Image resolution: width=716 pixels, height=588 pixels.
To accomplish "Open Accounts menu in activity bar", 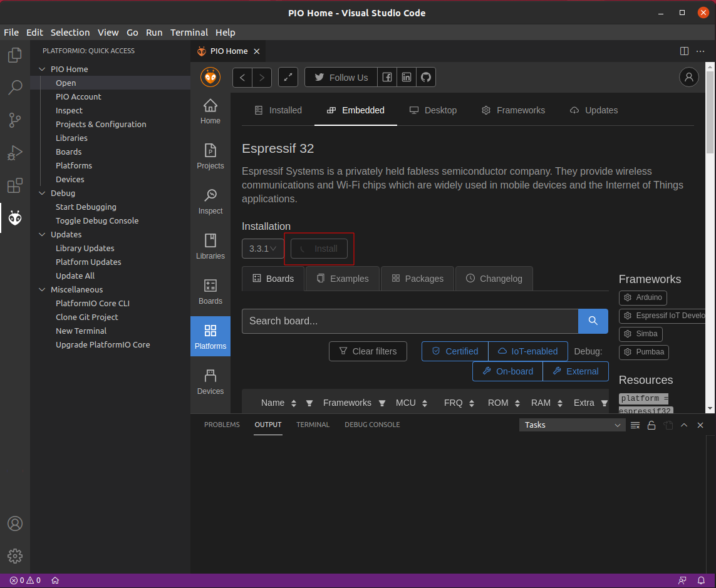I will click(15, 523).
